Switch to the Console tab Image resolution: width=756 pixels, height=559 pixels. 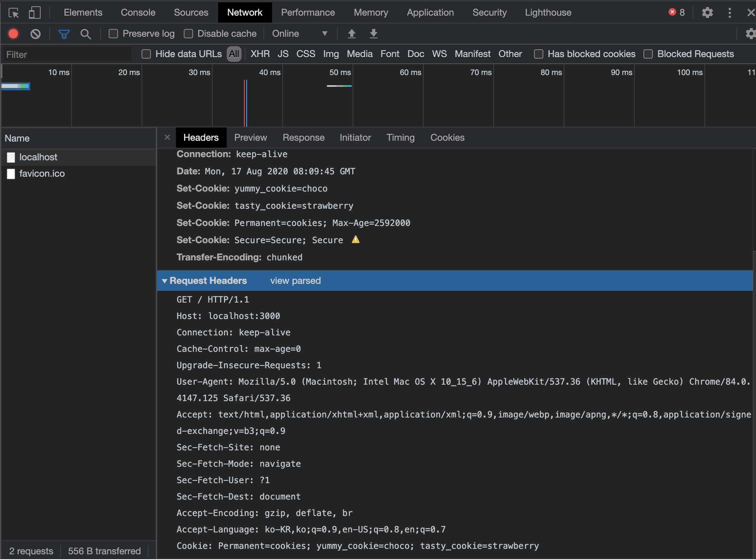pos(138,13)
